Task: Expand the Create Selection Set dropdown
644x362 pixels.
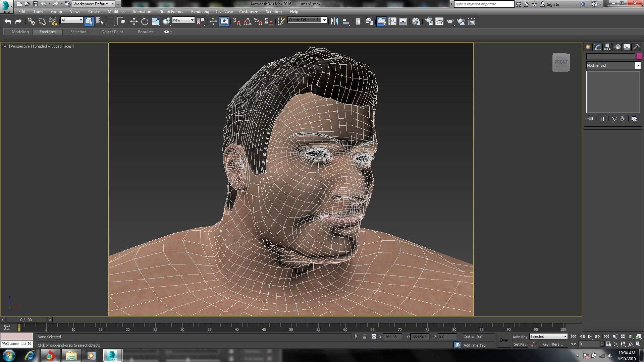Action: (324, 20)
